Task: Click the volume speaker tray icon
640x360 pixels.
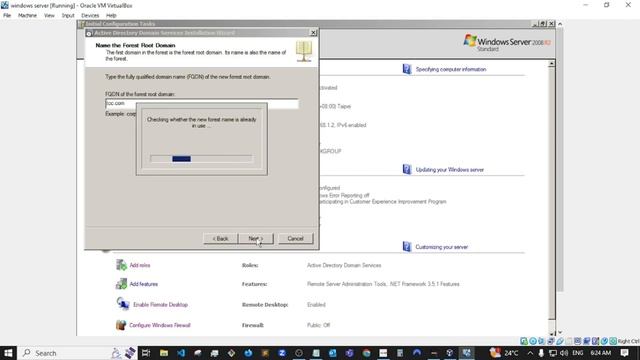Action: (x=564, y=353)
